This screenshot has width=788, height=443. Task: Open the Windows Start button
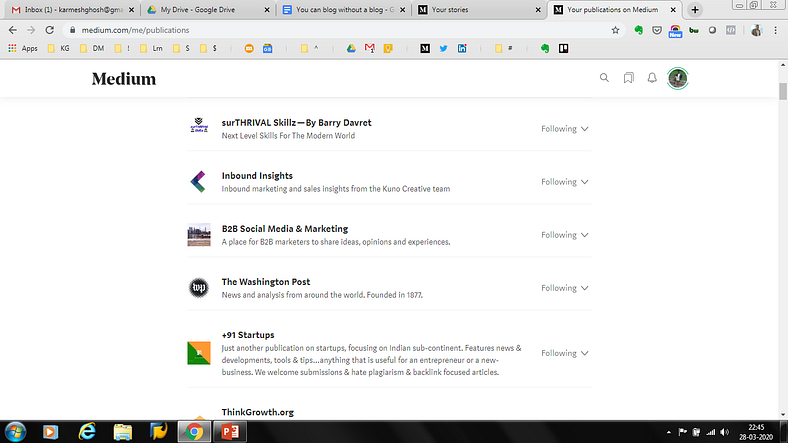[15, 432]
